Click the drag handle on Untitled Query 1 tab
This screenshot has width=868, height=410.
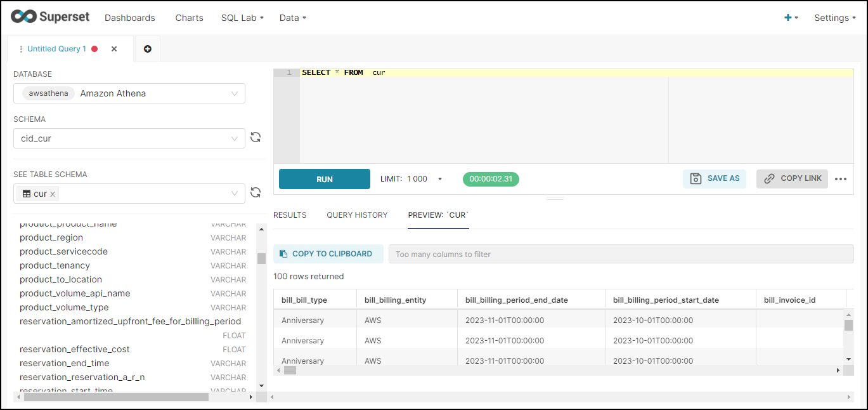(21, 48)
